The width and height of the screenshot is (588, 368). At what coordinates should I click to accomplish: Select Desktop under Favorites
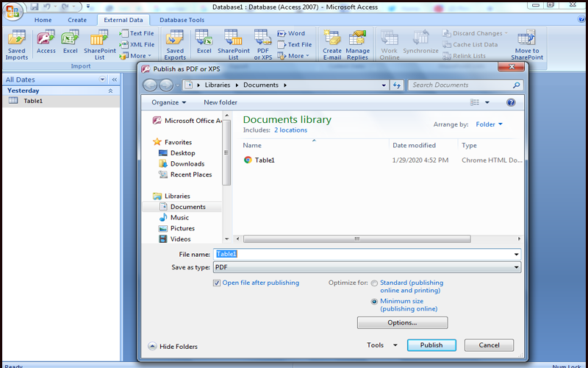point(177,153)
